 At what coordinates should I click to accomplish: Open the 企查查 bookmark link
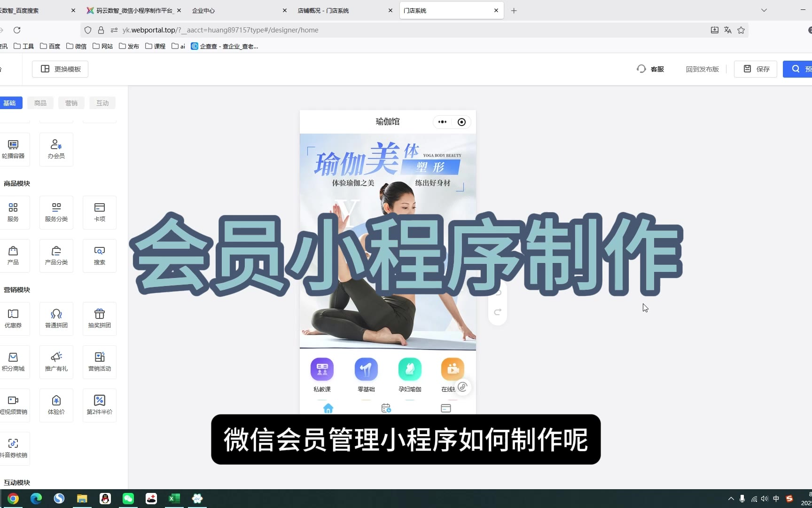(225, 46)
